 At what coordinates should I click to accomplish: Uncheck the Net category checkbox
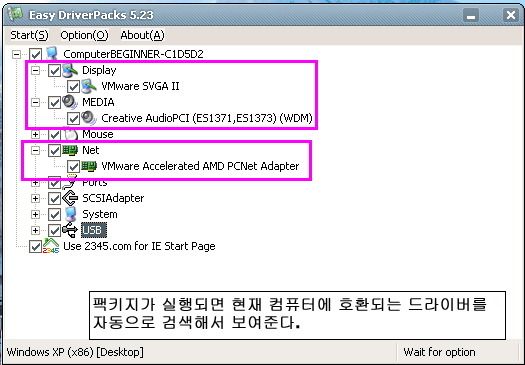[x=54, y=150]
